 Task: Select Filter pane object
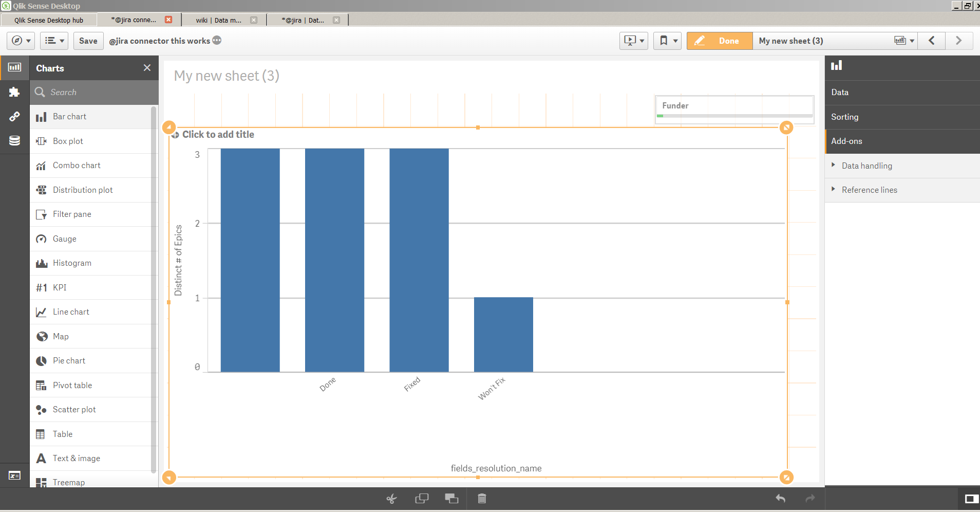[90, 214]
